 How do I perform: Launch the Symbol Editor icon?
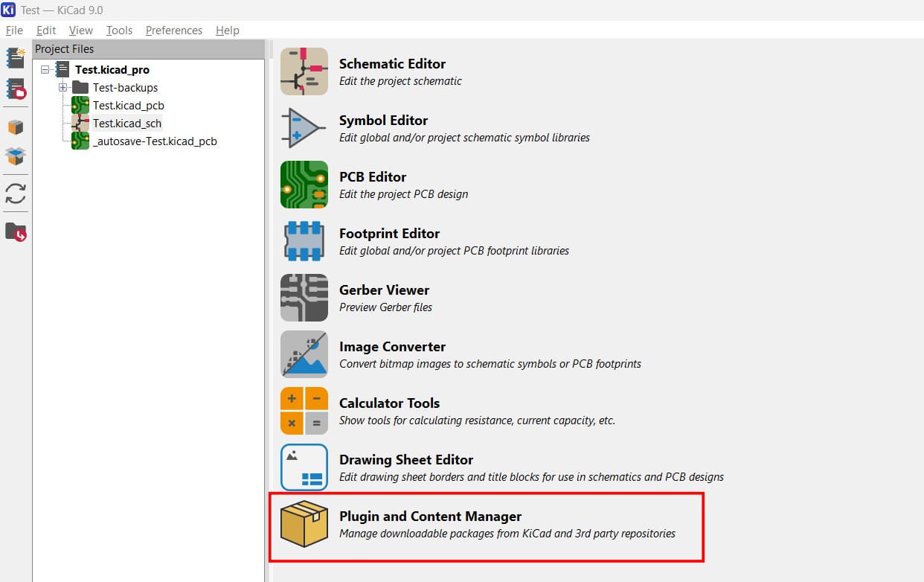304,128
